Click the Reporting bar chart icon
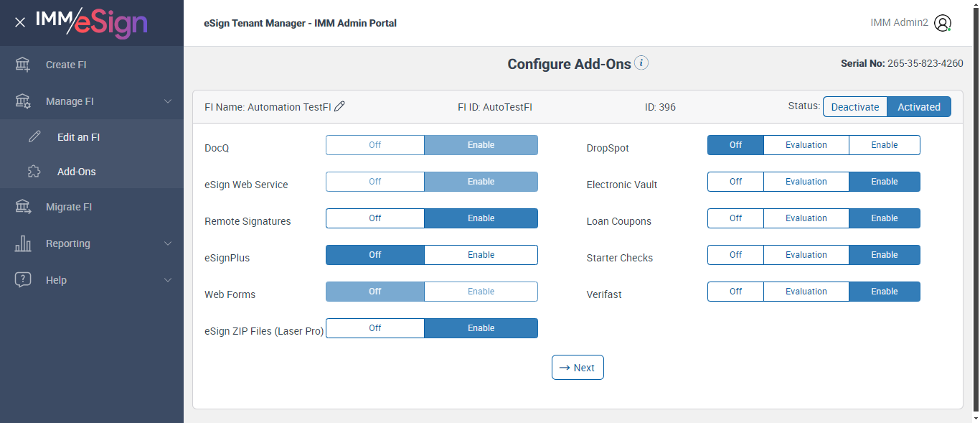Image resolution: width=980 pixels, height=423 pixels. click(23, 243)
